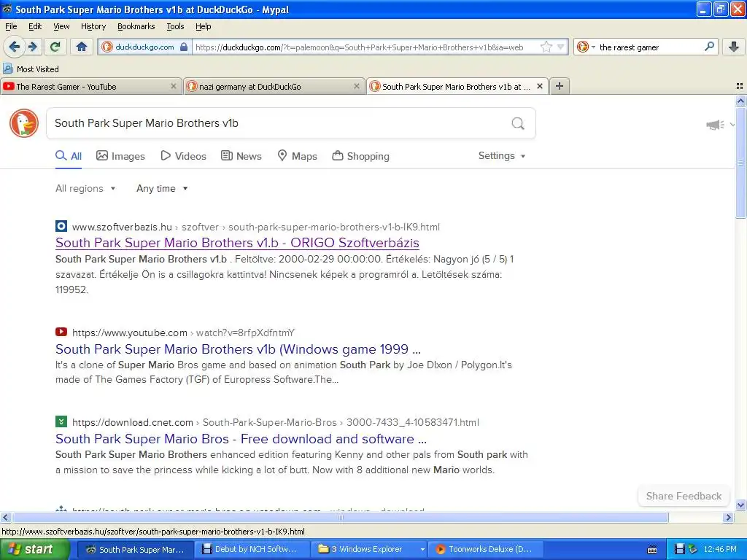Select the Videos search tab
The height and width of the screenshot is (560, 747).
(183, 156)
